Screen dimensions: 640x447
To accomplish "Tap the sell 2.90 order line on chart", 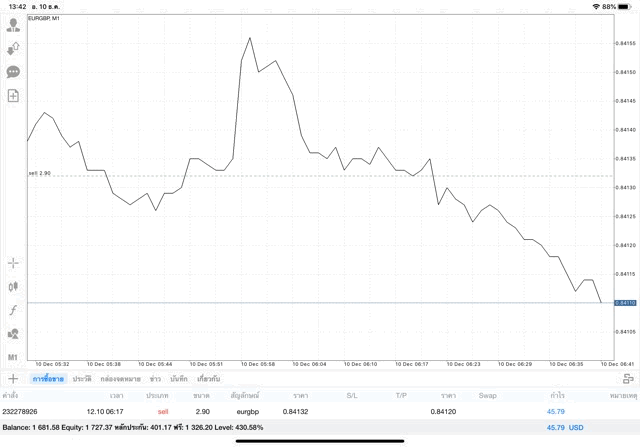I will (x=300, y=176).
